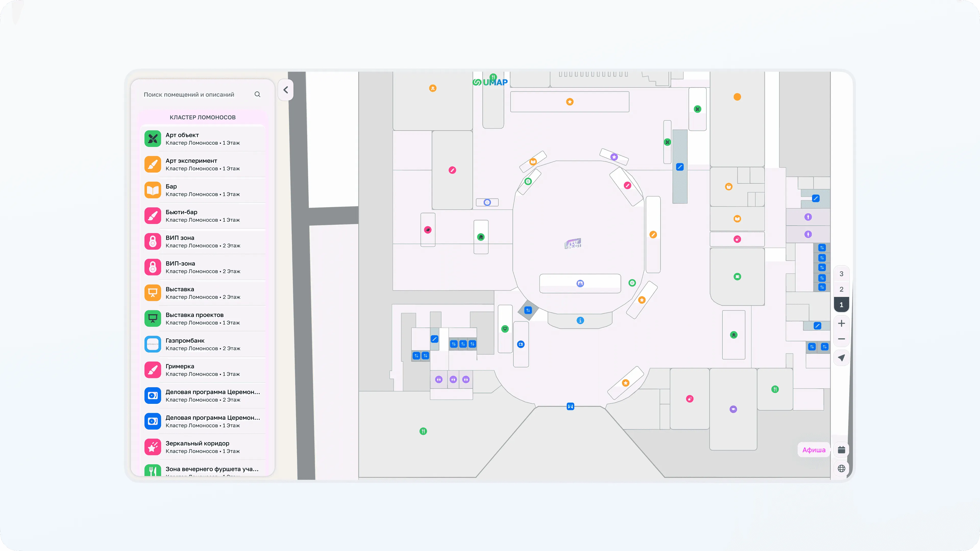The image size is (980, 551).
Task: Click the ART FEST logo in center hall
Action: pyautogui.click(x=573, y=244)
